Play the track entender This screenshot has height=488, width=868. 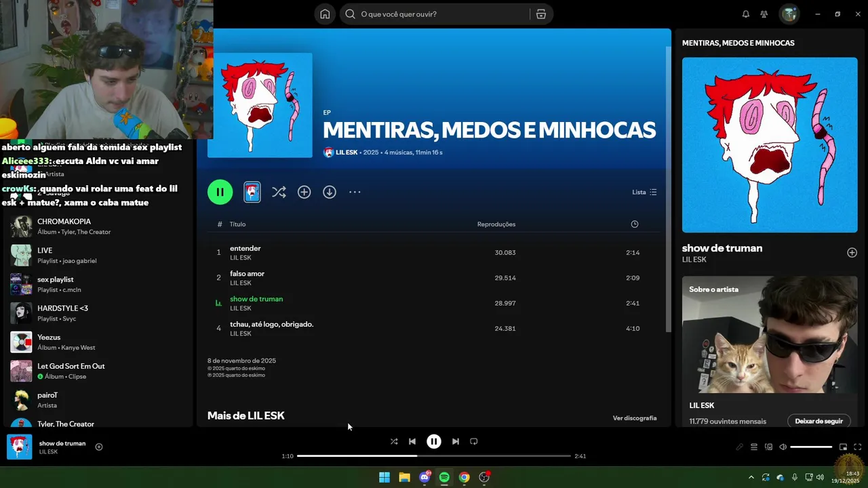[x=434, y=253]
